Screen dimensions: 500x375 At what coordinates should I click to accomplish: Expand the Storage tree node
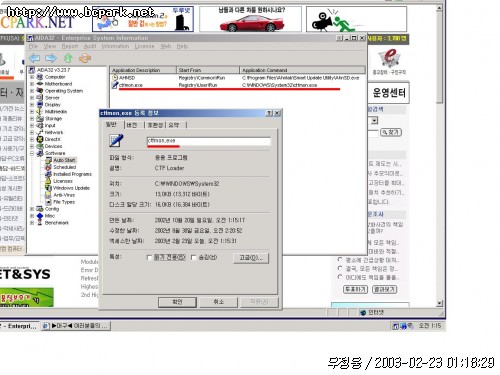coord(32,119)
